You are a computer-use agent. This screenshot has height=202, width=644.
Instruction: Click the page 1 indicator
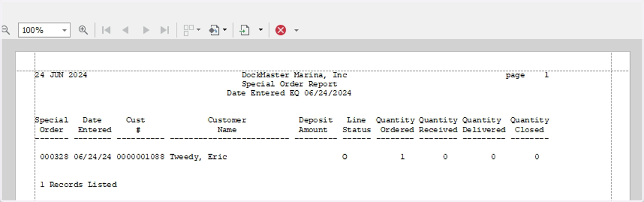click(527, 75)
